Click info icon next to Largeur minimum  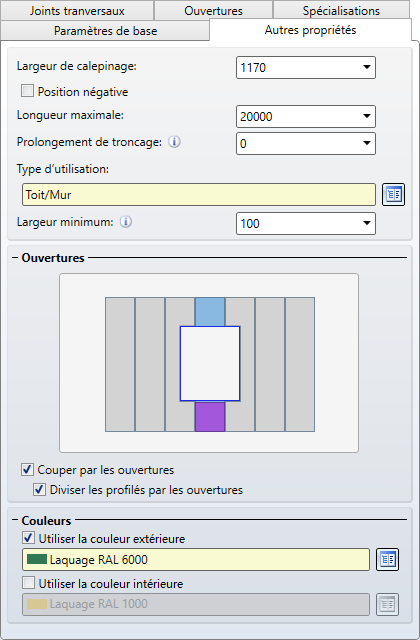click(x=126, y=222)
